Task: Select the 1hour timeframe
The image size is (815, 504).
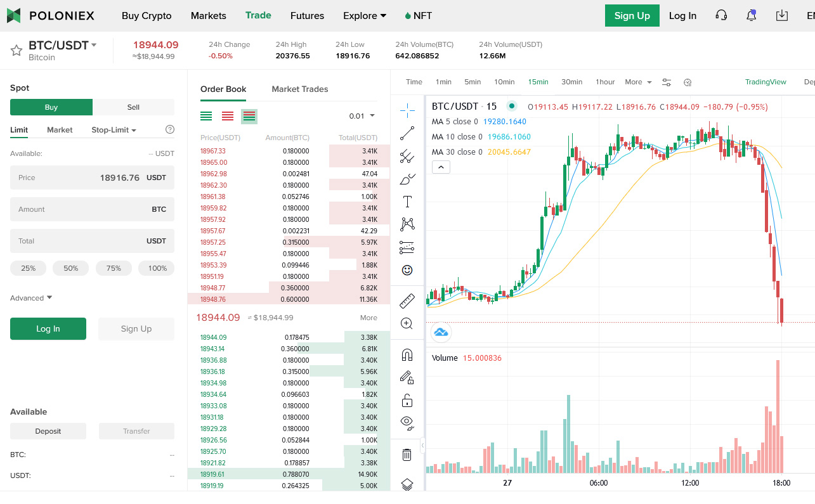Action: (x=605, y=82)
